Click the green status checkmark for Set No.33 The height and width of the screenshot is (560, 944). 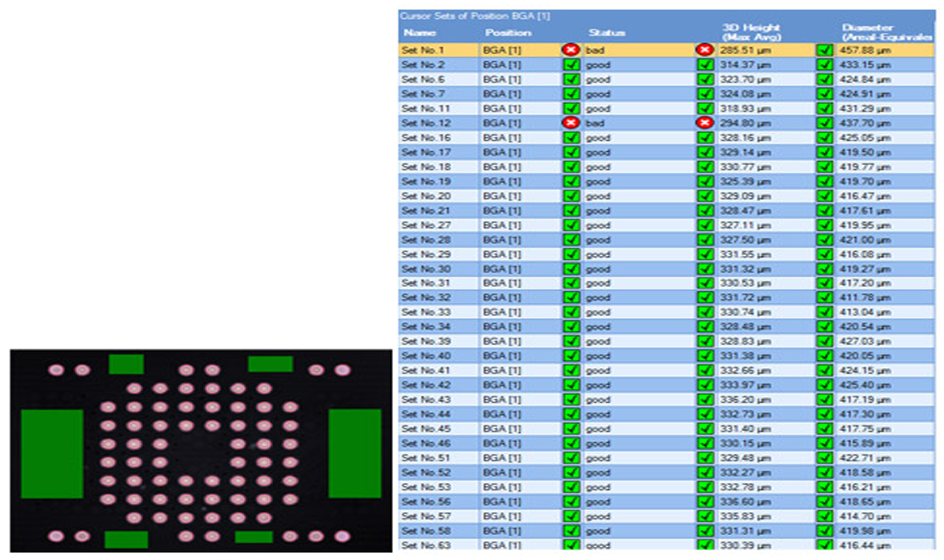tap(571, 312)
